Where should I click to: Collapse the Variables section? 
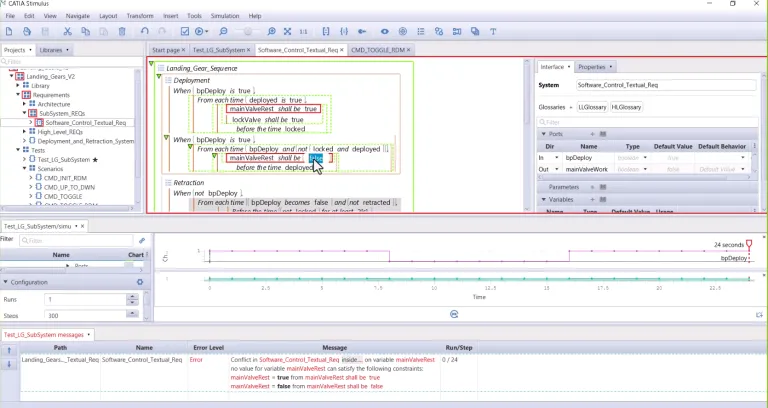pyautogui.click(x=543, y=200)
